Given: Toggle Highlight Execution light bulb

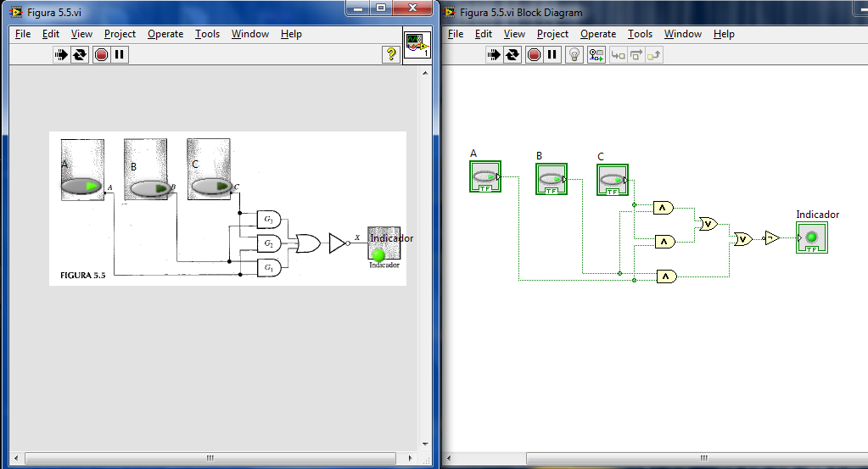Looking at the screenshot, I should (x=574, y=55).
